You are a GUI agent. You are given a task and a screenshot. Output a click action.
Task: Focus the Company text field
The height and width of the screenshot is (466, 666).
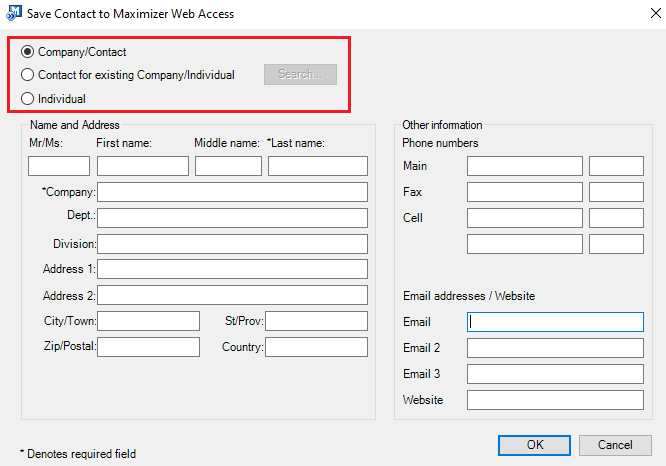(232, 192)
